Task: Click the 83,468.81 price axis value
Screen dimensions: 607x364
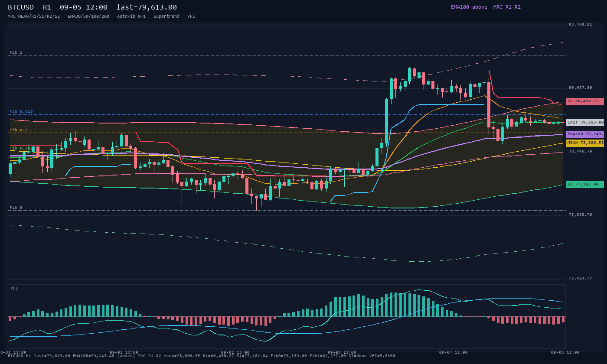Action: click(x=580, y=24)
